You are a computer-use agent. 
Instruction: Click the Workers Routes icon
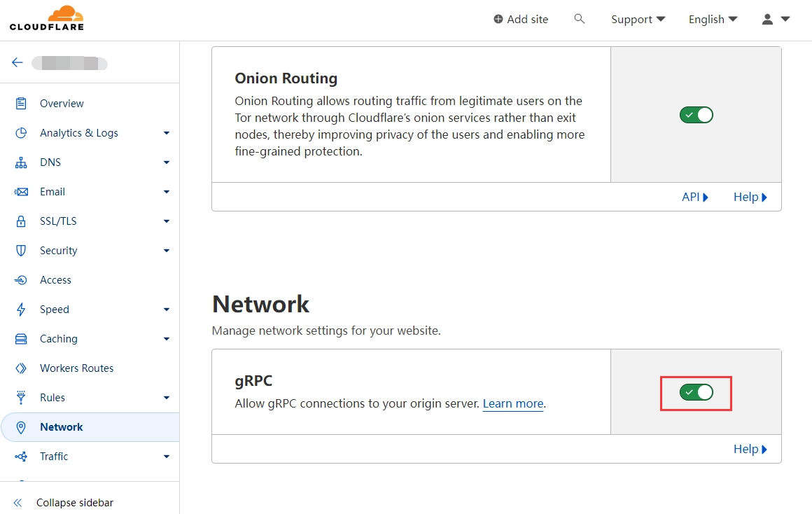pos(20,368)
